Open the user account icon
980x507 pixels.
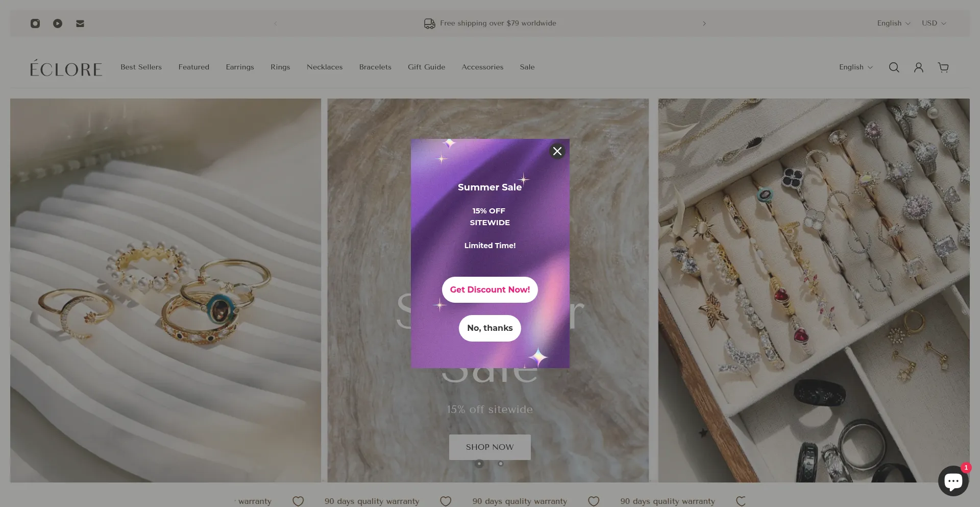[x=918, y=67]
